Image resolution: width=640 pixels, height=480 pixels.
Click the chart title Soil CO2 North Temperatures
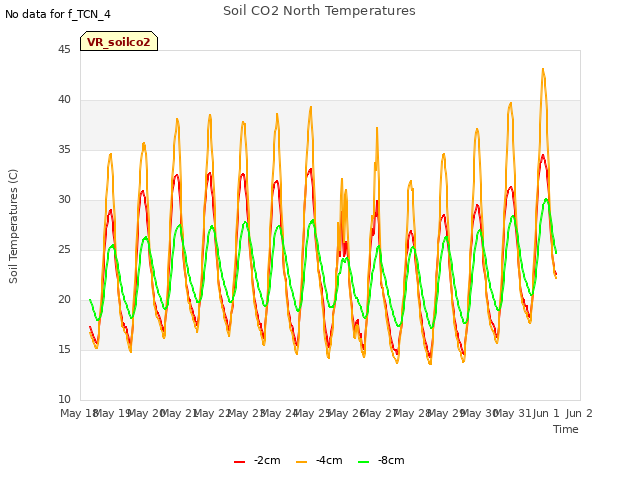[x=319, y=11]
